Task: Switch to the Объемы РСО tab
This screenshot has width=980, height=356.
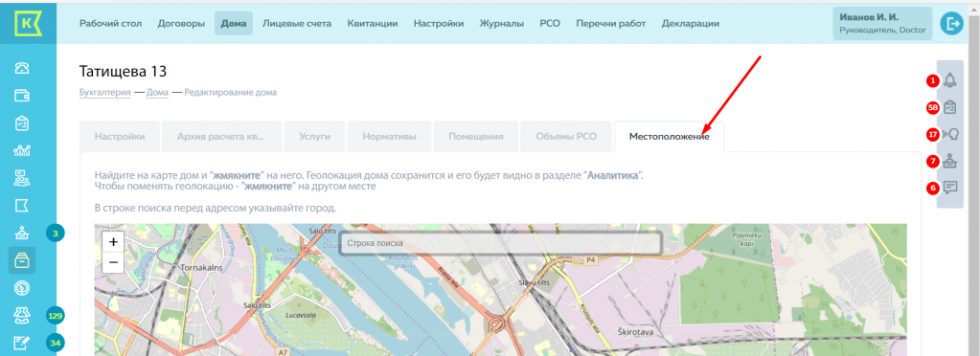Action: coord(565,137)
